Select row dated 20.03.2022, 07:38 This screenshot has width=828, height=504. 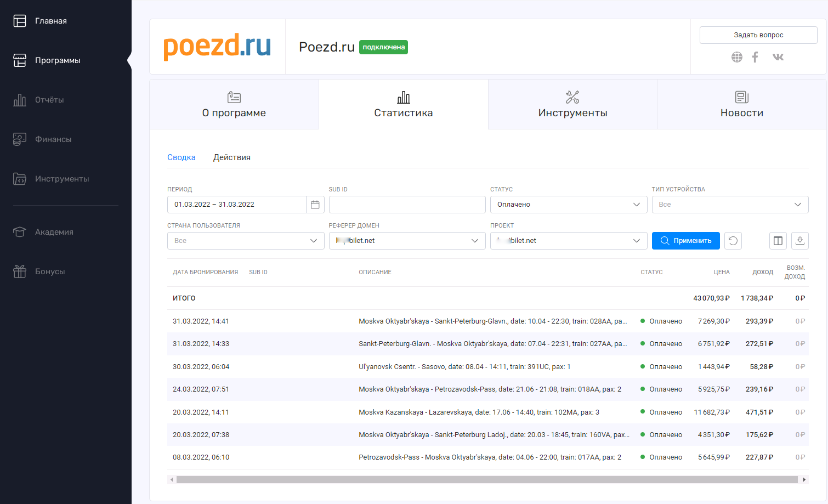point(488,435)
